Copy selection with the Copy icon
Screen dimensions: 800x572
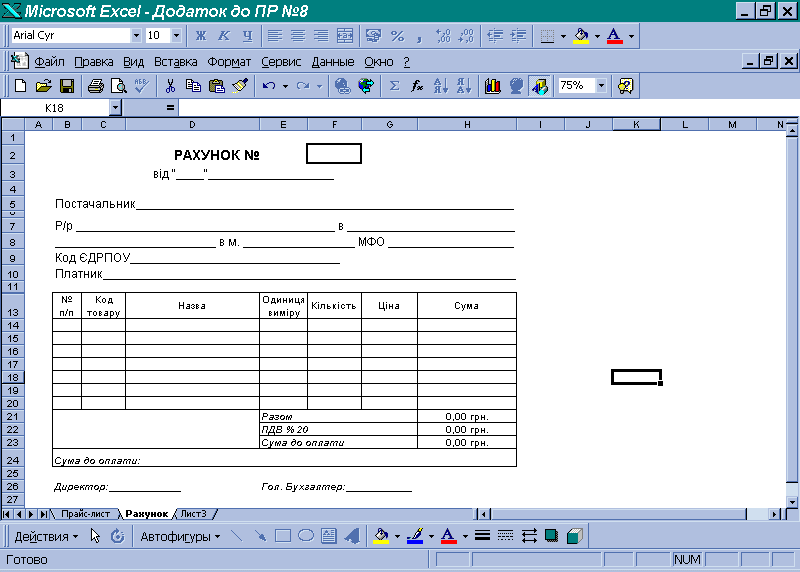(x=193, y=86)
